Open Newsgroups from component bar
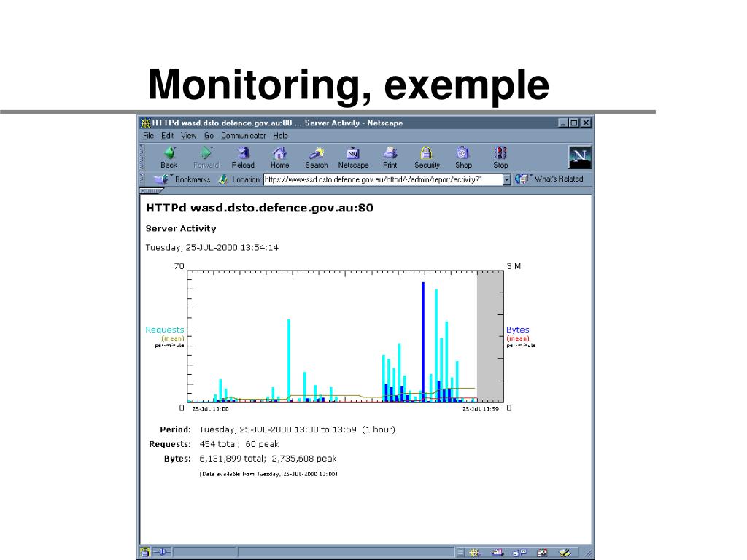This screenshot has height=560, width=747. tap(519, 553)
